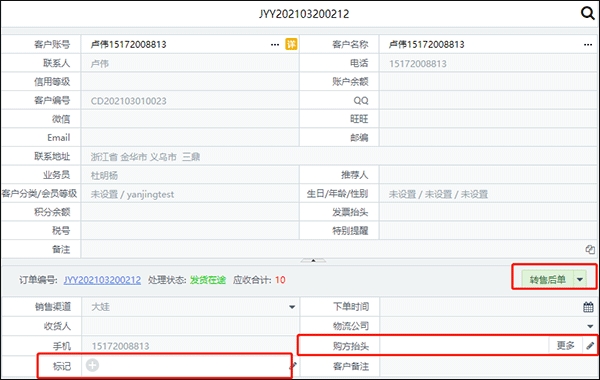The height and width of the screenshot is (380, 600).
Task: Click the 客户备注 input field
Action: pos(489,366)
